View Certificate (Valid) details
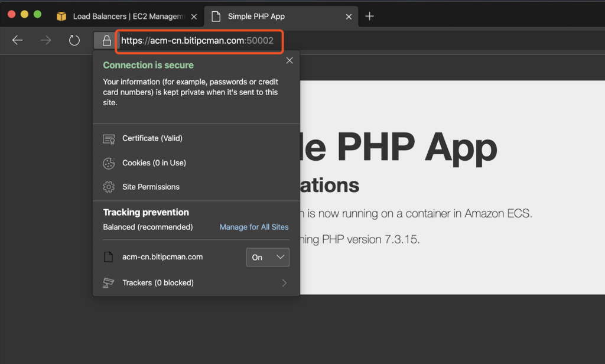This screenshot has width=605, height=364. coord(152,138)
